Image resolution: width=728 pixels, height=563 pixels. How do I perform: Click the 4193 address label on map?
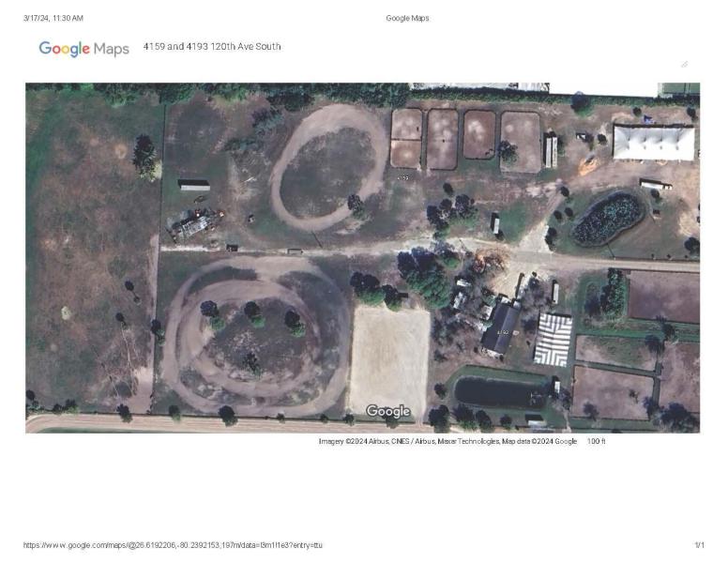pos(402,176)
